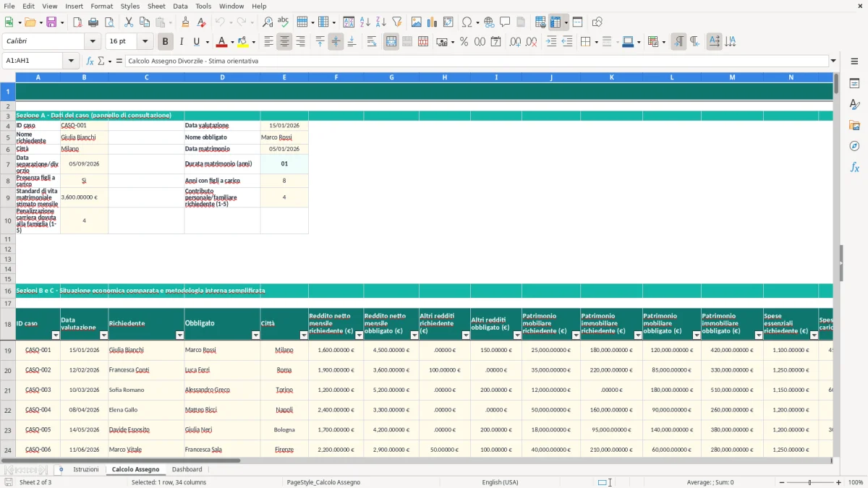Insert a chart via toolbar icon

(x=433, y=22)
